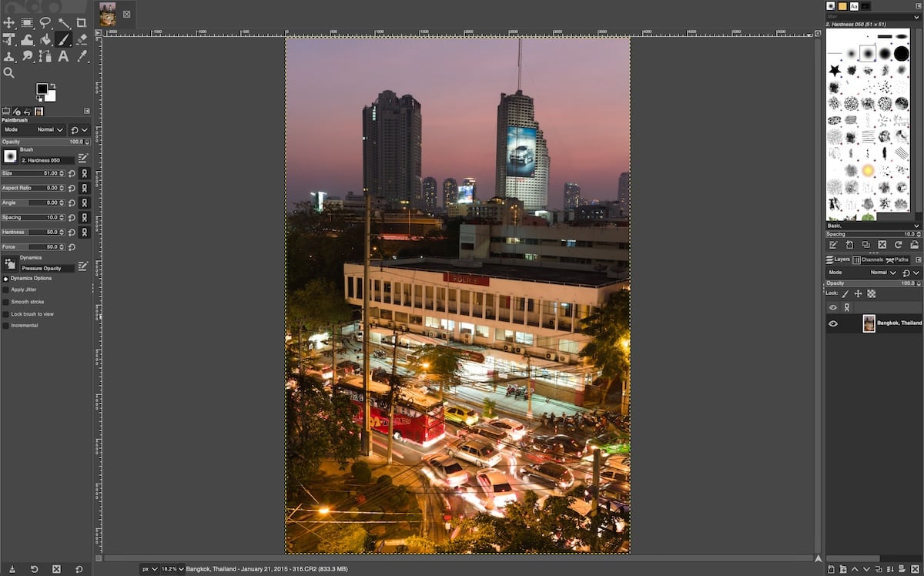The width and height of the screenshot is (924, 576).
Task: Expand the Dynamics Options section
Action: point(5,278)
